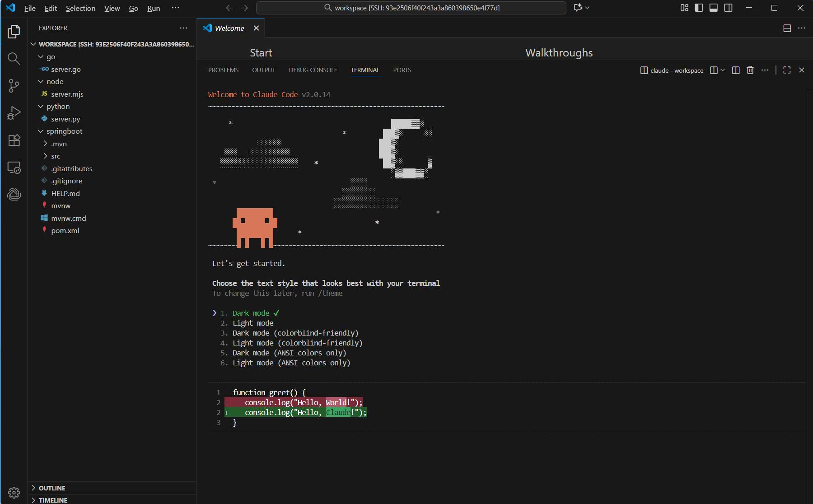Screen dimensions: 813x504
Task: Open the Search view in activity bar
Action: coord(14,59)
